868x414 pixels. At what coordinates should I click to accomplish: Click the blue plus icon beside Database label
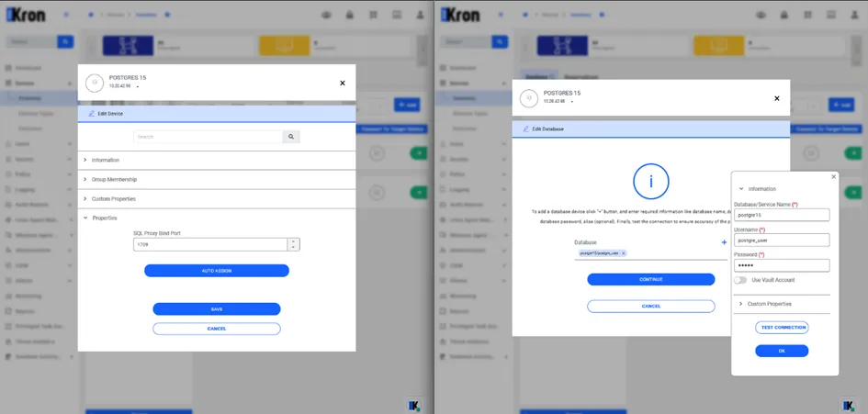tap(724, 242)
